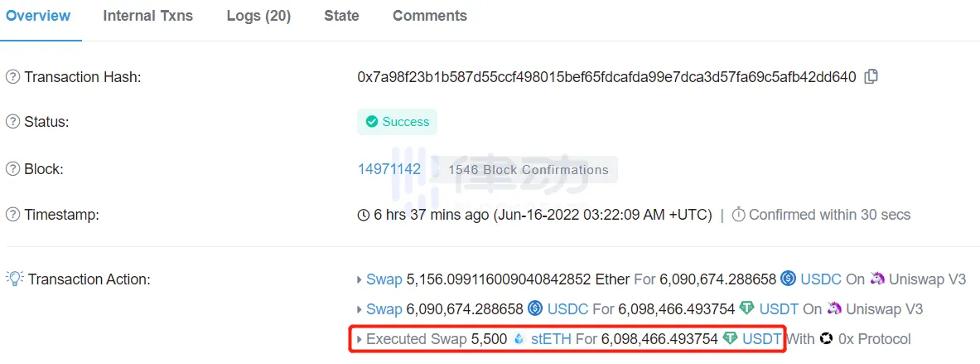This screenshot has height=364, width=980.
Task: Open block 14971142 link
Action: click(x=389, y=169)
